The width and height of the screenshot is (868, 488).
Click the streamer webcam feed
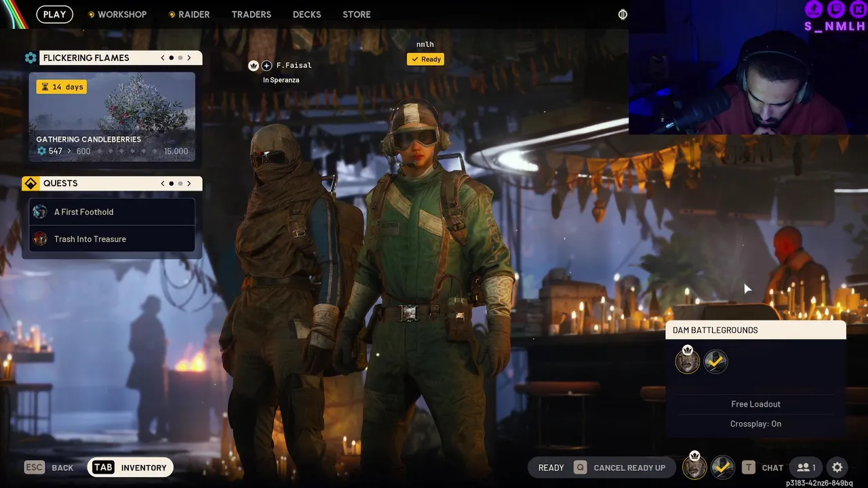pyautogui.click(x=748, y=68)
